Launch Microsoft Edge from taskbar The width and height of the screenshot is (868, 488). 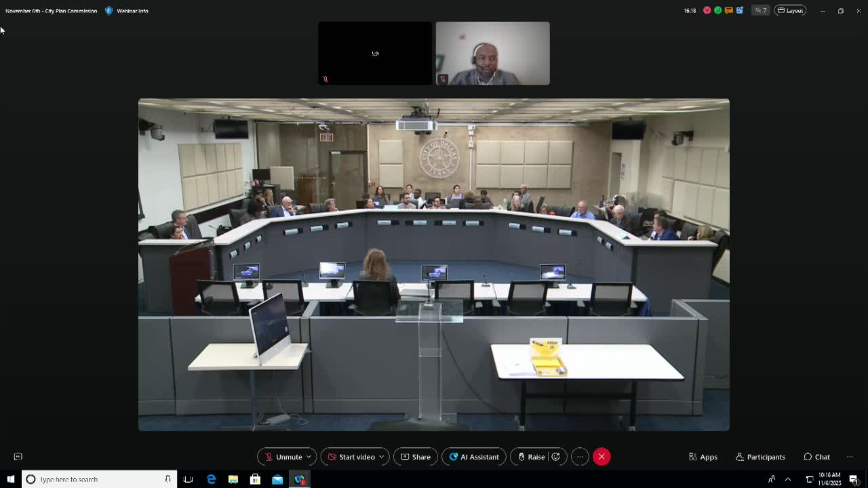(x=211, y=479)
